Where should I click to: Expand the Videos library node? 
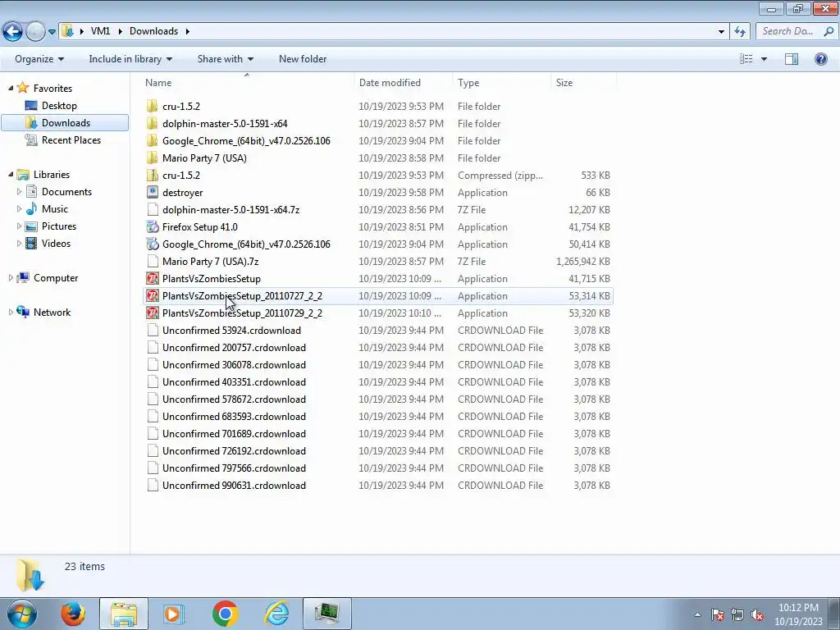(x=20, y=243)
